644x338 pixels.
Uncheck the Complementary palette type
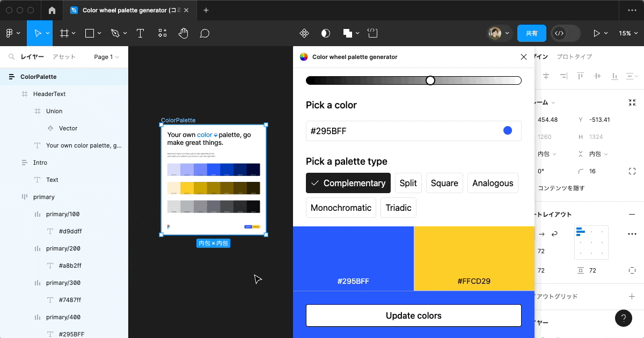coord(348,183)
